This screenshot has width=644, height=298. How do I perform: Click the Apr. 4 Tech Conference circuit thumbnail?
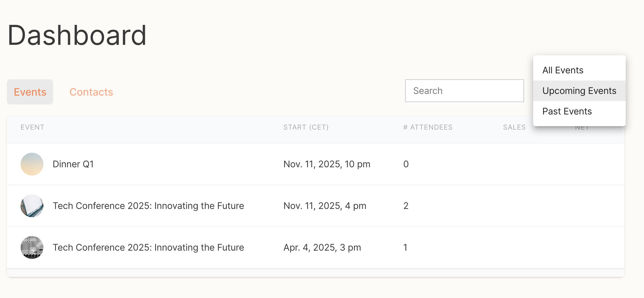32,247
